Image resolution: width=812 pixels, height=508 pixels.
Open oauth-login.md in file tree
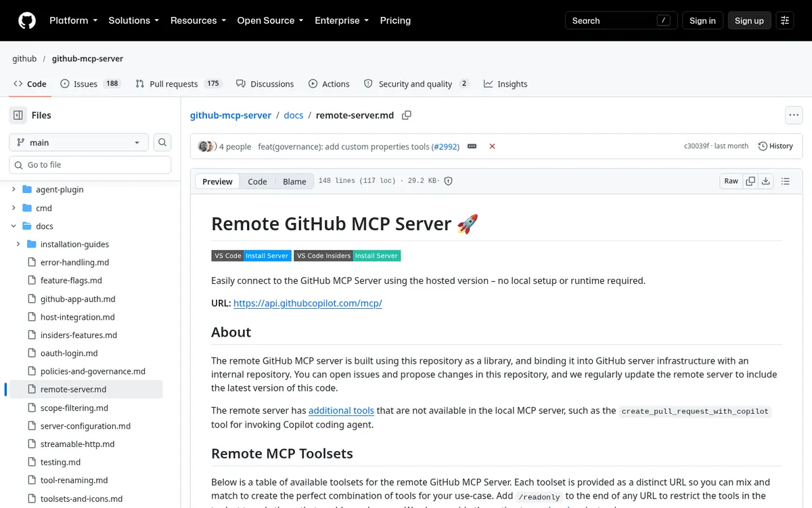point(69,354)
